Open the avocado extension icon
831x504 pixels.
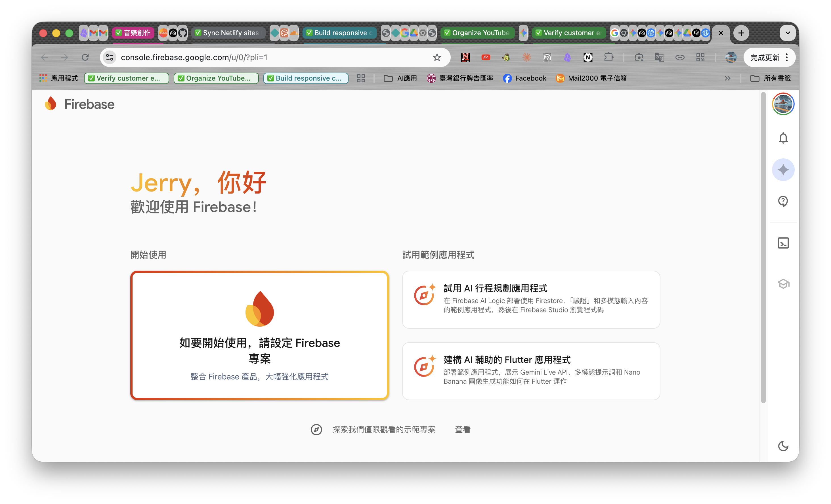point(506,57)
